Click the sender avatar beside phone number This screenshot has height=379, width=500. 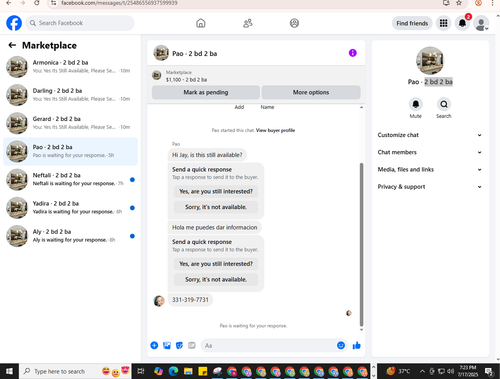pos(159,301)
